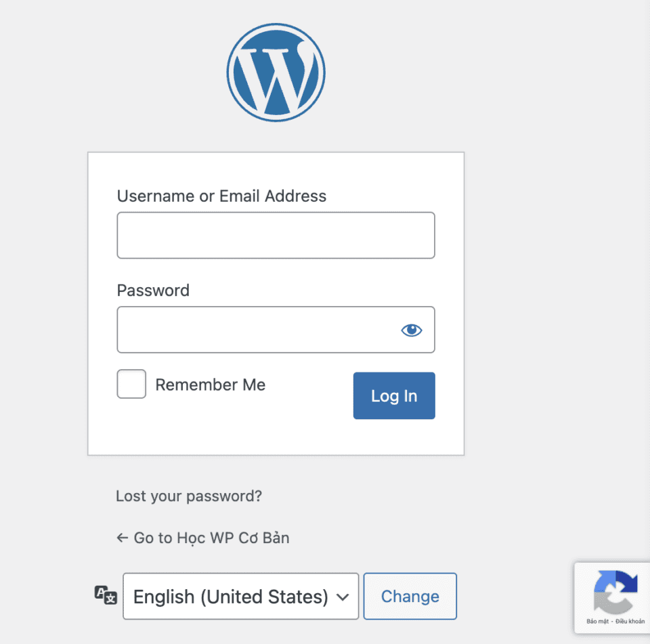650x644 pixels.
Task: Click the WordPress logo
Action: click(x=276, y=72)
